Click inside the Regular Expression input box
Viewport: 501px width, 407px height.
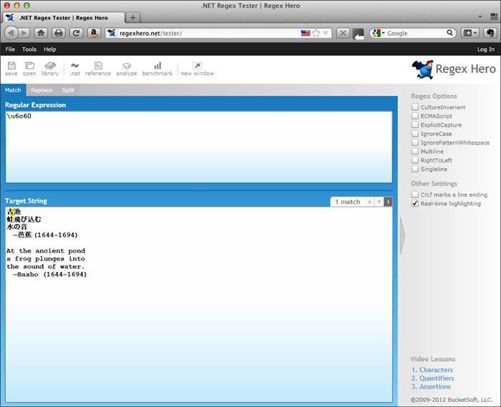pos(199,147)
